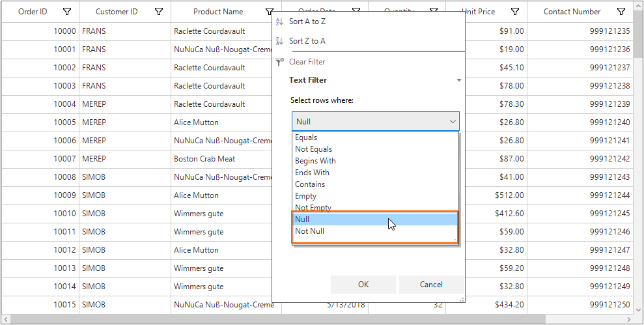Select unit price cell $434.20
Image resolution: width=644 pixels, height=325 pixels.
(496, 304)
